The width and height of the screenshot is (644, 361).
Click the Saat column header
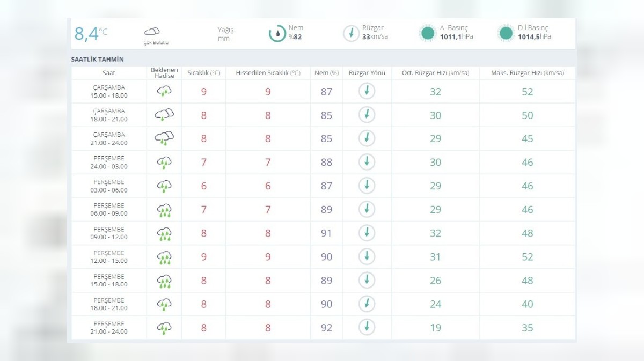click(109, 73)
